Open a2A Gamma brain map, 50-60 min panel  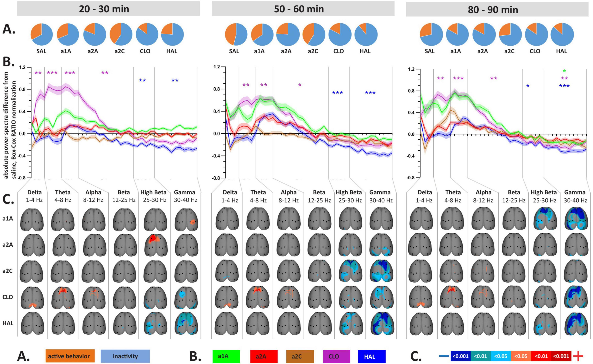(x=382, y=245)
